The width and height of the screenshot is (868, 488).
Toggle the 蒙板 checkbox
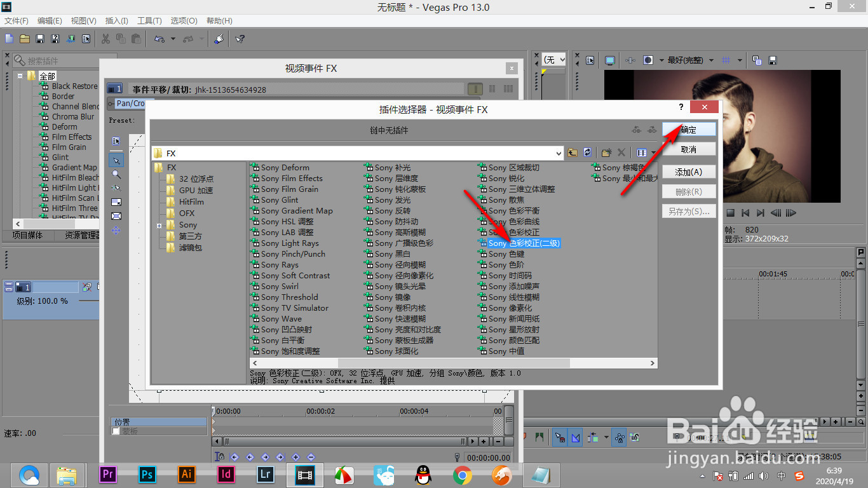tap(116, 431)
